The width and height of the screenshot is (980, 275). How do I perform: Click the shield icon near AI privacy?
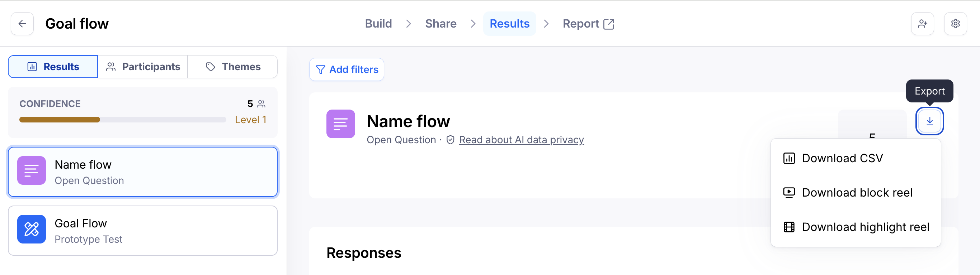(x=451, y=140)
